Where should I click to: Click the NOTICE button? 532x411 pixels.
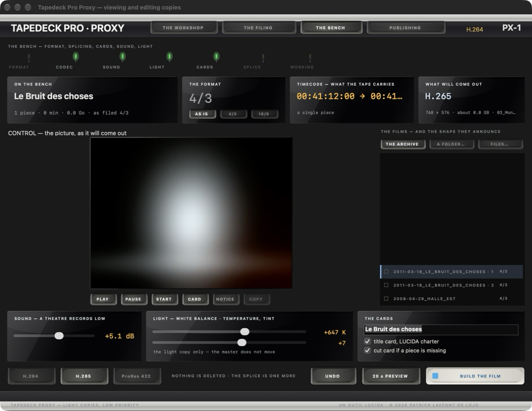[225, 299]
